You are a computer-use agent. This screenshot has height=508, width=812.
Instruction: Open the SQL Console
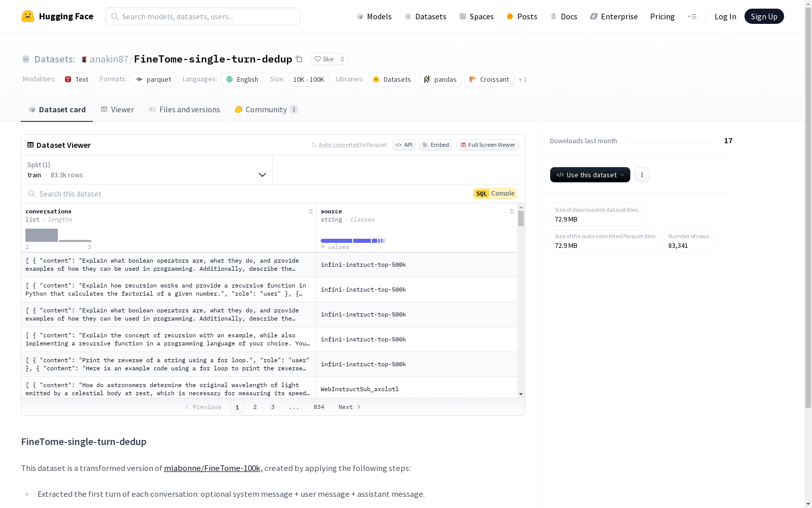coord(495,194)
